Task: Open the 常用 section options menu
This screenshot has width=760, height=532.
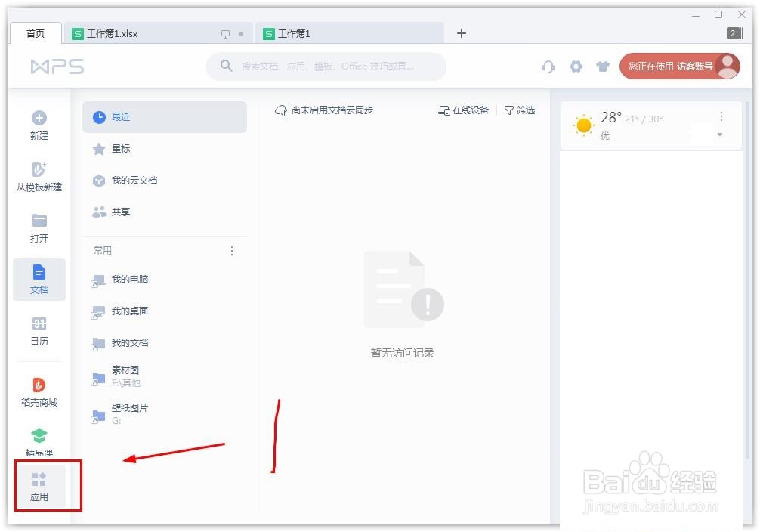Action: click(x=231, y=250)
